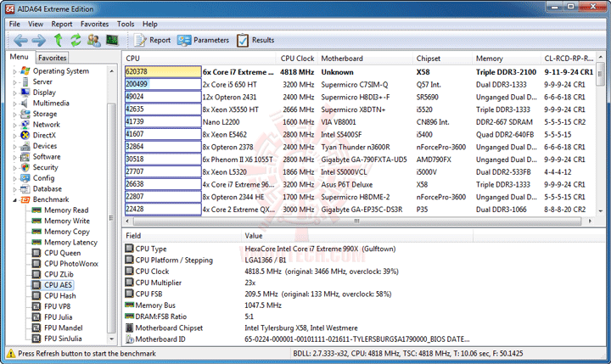Switch to the Menu tab

click(19, 57)
